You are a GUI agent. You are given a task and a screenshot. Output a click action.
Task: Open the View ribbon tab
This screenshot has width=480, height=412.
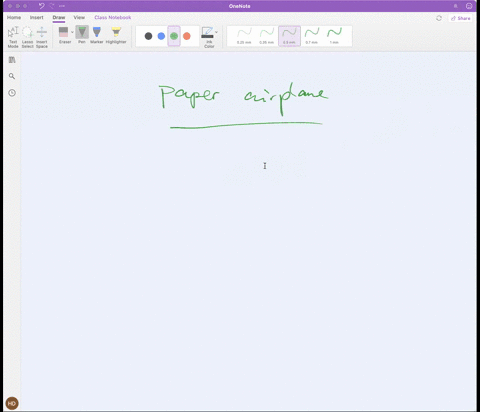tap(79, 17)
